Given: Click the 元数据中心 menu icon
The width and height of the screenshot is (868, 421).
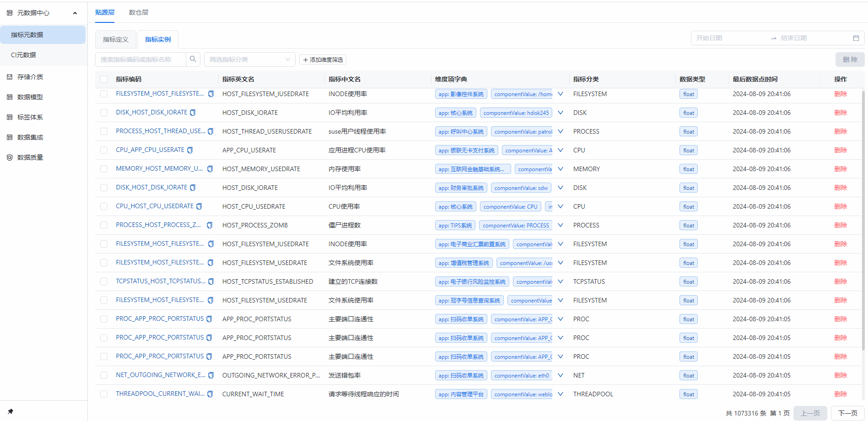Looking at the screenshot, I should tap(10, 13).
